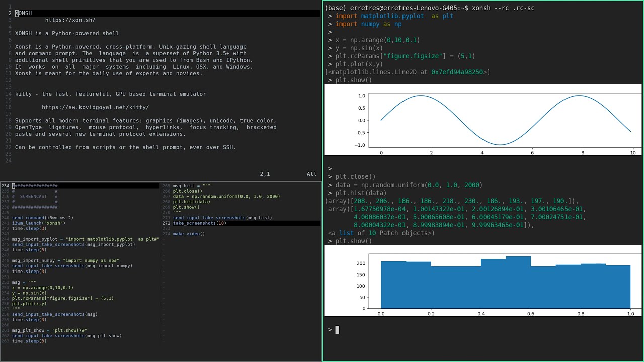Viewport: 644px width, 362px height.
Task: Click 'i3wm_launch("xonsh")' in the script
Action: [39, 223]
